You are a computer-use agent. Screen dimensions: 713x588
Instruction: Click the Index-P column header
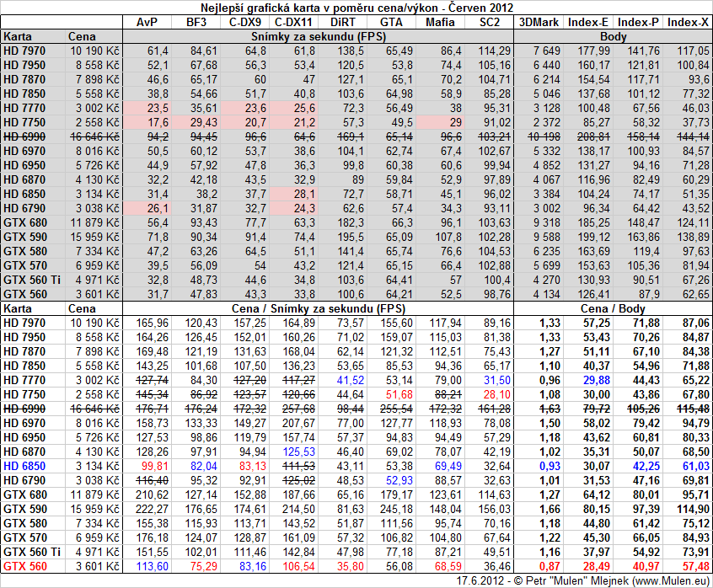coord(638,22)
